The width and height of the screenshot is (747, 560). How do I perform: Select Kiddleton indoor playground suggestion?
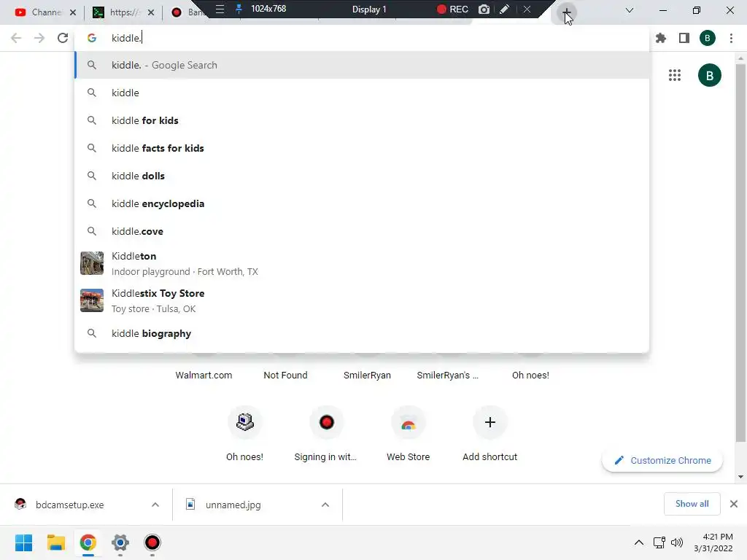[362, 263]
